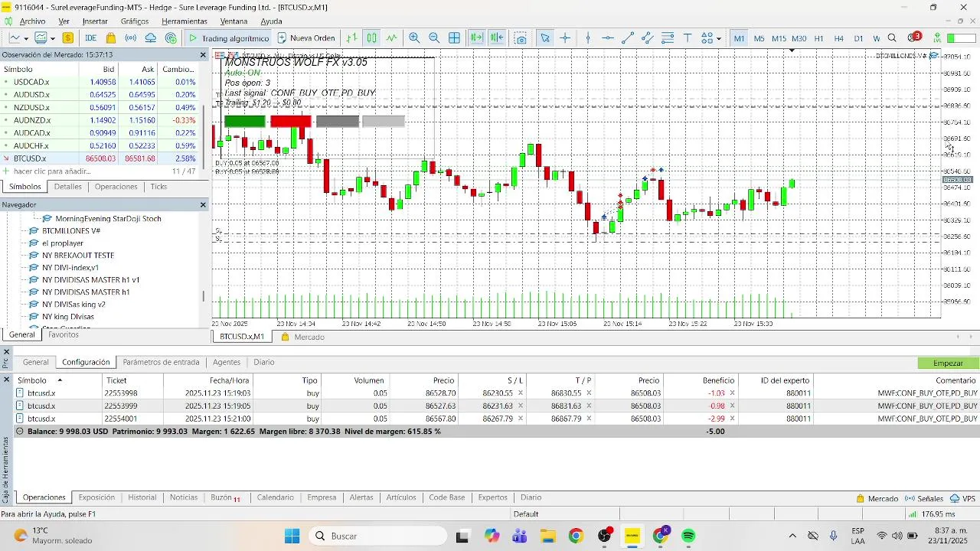Viewport: 980px width, 551px height.
Task: Open VPS link in the status bar
Action: [x=962, y=498]
